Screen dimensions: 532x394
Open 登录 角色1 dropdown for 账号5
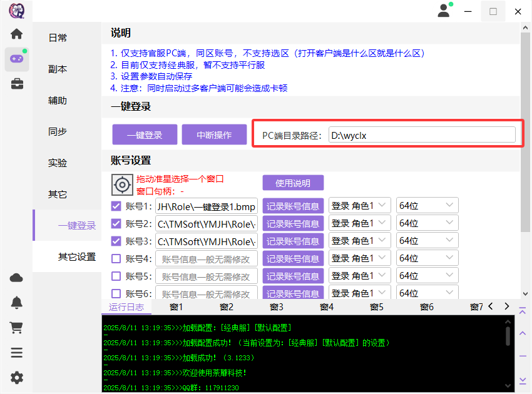click(x=359, y=276)
